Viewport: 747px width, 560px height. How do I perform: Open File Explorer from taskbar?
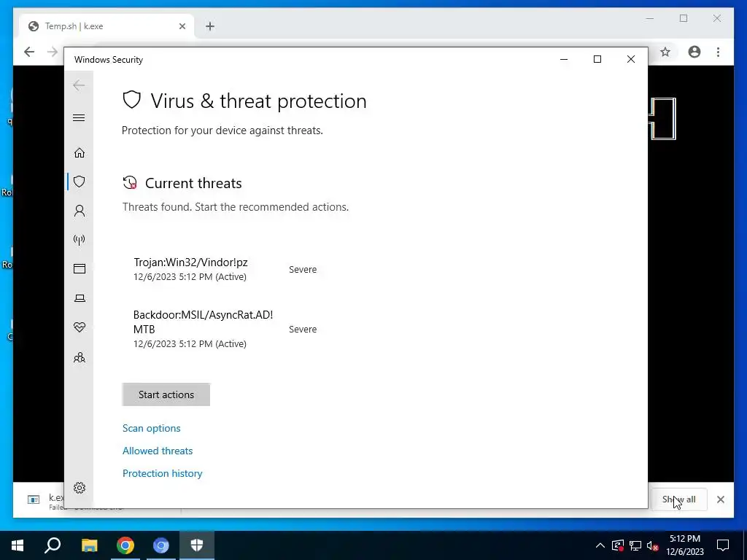[89, 545]
